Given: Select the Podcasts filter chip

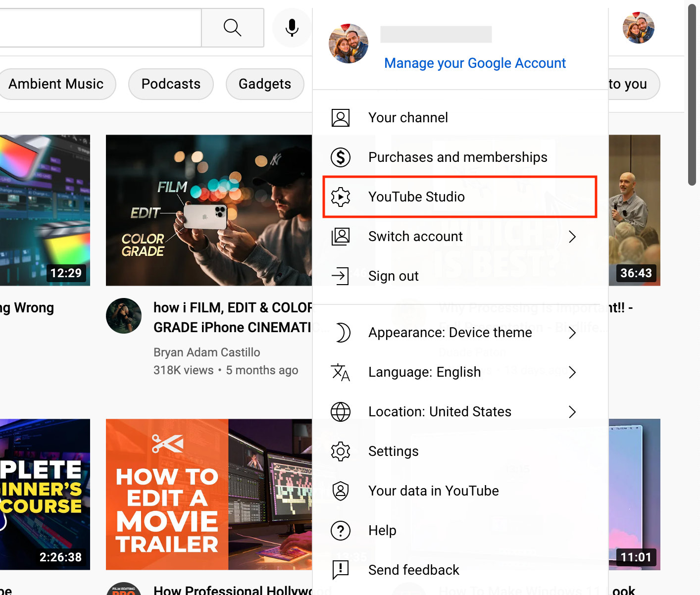Looking at the screenshot, I should [x=171, y=84].
